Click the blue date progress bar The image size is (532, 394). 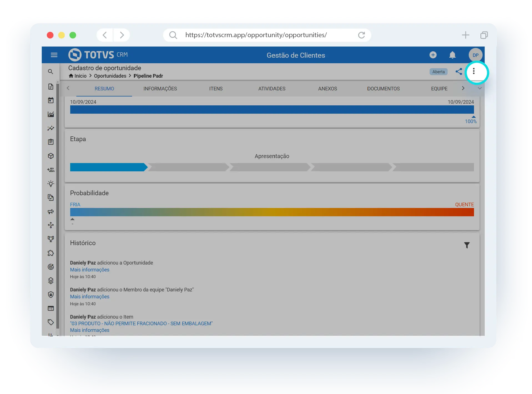point(272,110)
